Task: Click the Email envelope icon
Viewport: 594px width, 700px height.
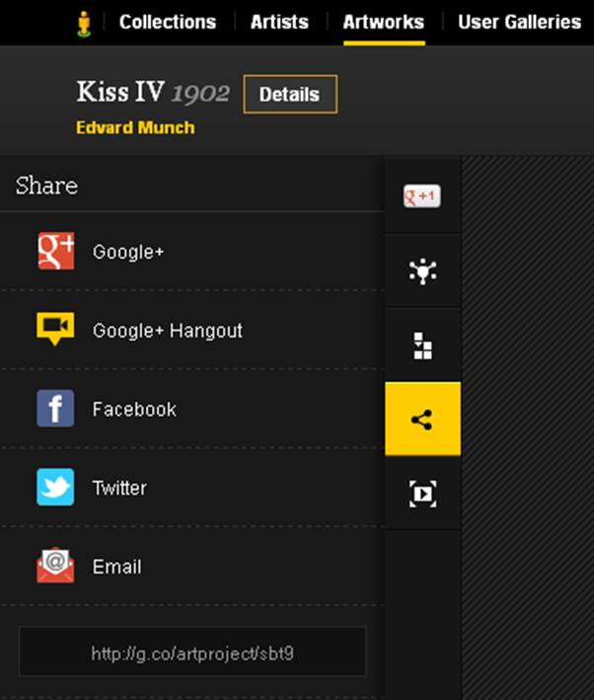Action: 55,565
